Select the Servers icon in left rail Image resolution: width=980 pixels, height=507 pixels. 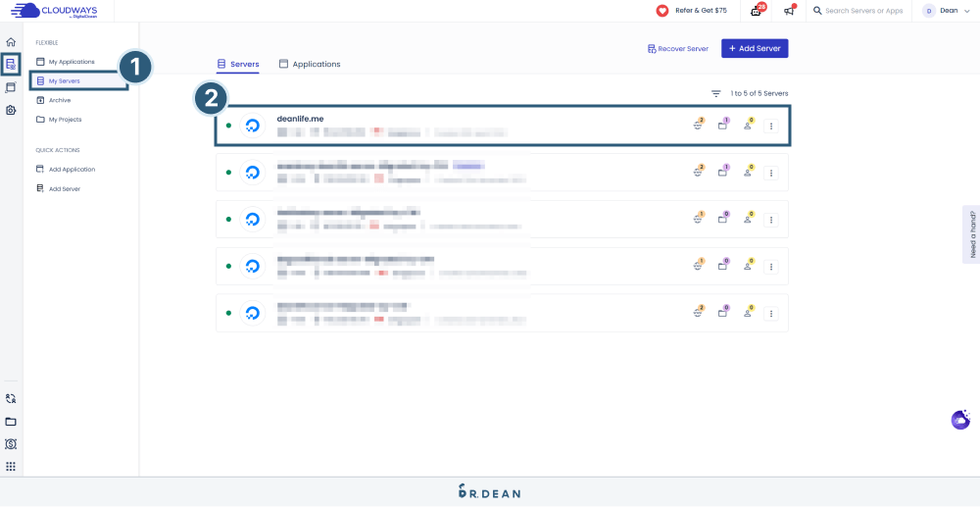click(x=11, y=63)
